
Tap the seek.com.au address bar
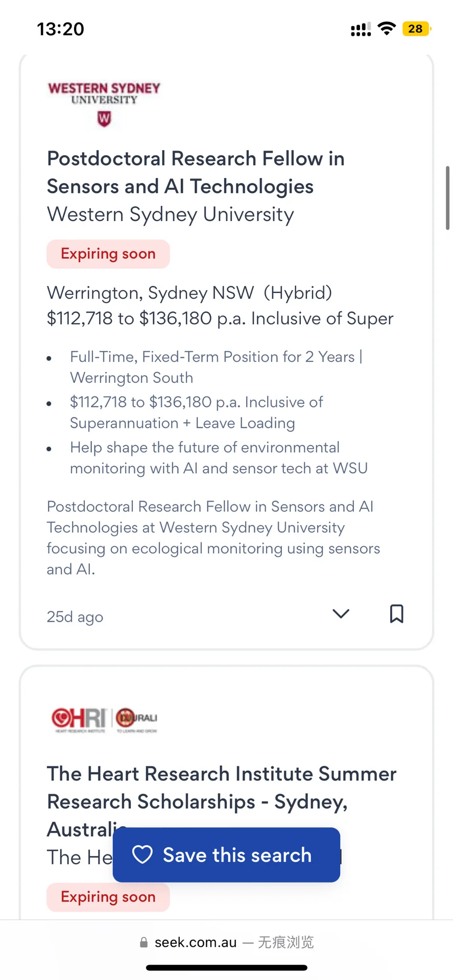pos(226,942)
